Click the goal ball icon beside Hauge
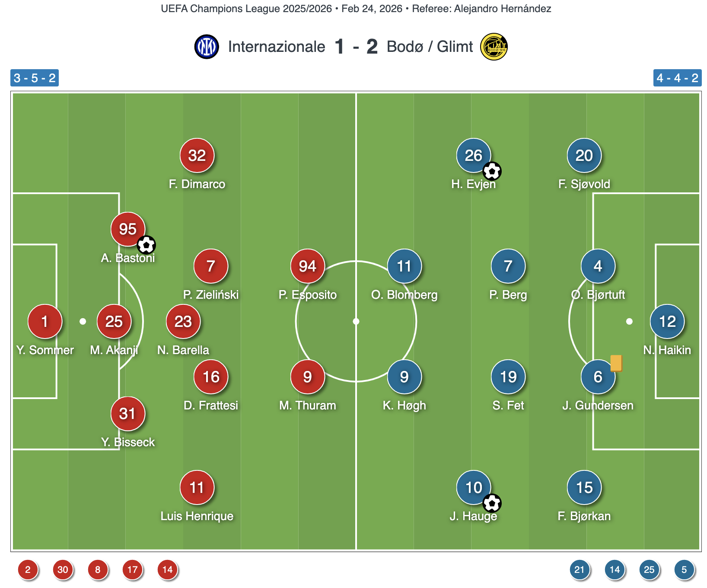Screen dimensions: 707x588 click(x=492, y=503)
